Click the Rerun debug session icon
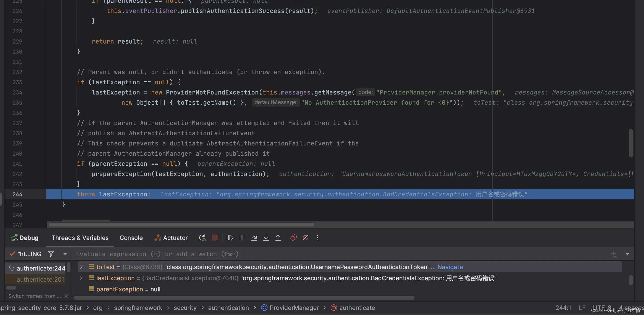 pos(202,238)
